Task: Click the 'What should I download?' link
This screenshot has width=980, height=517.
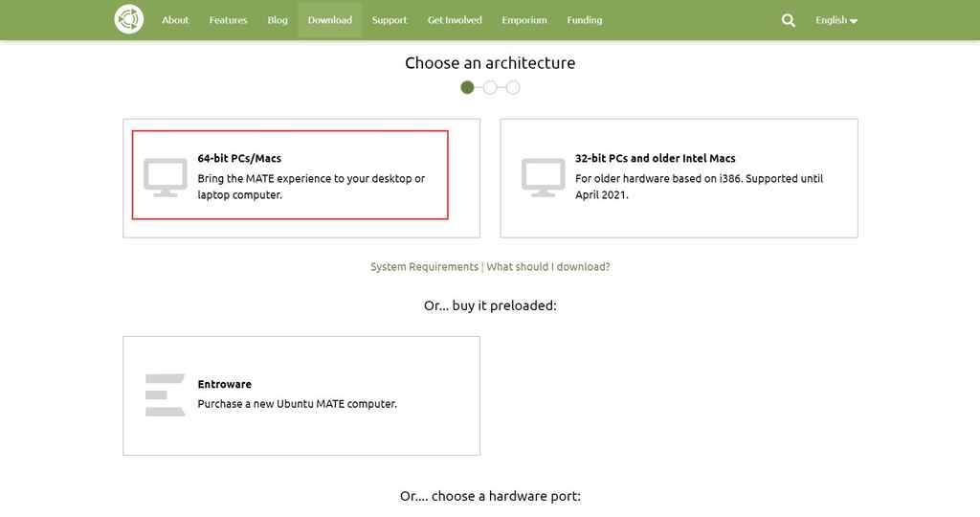Action: 548,267
